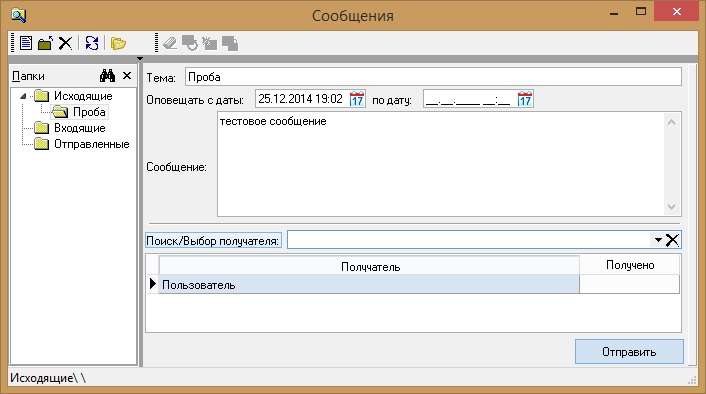The height and width of the screenshot is (394, 706).
Task: Clear recipient search with X icon
Action: 672,240
